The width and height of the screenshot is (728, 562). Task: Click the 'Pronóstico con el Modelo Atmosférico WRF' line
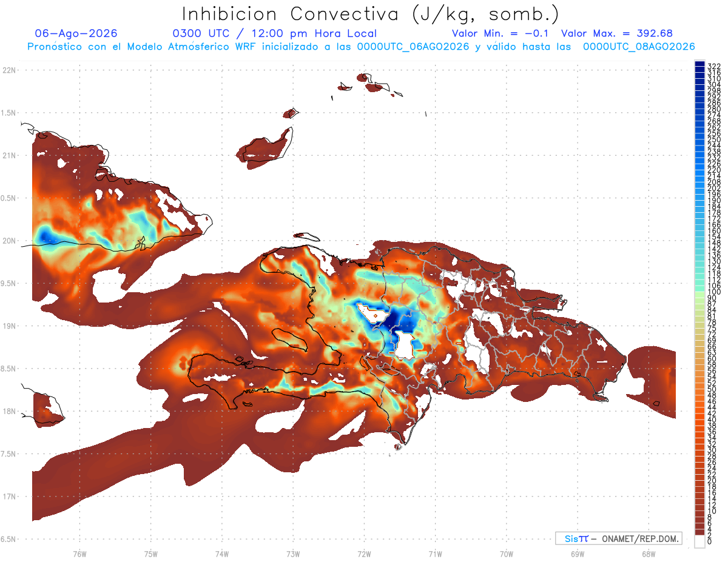(362, 46)
